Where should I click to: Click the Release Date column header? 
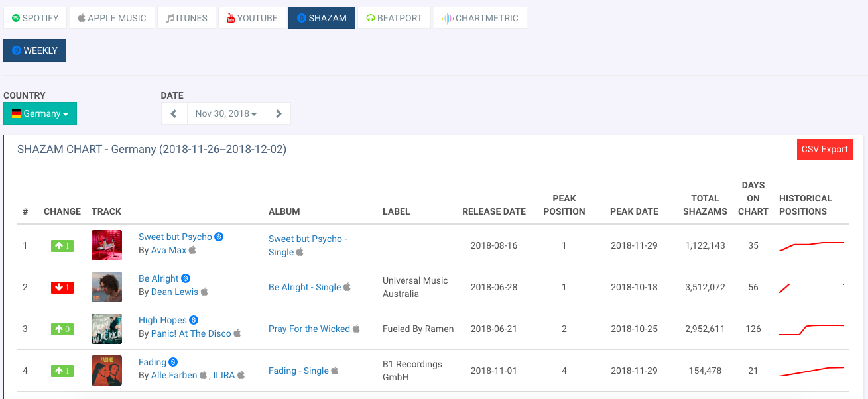coord(494,211)
